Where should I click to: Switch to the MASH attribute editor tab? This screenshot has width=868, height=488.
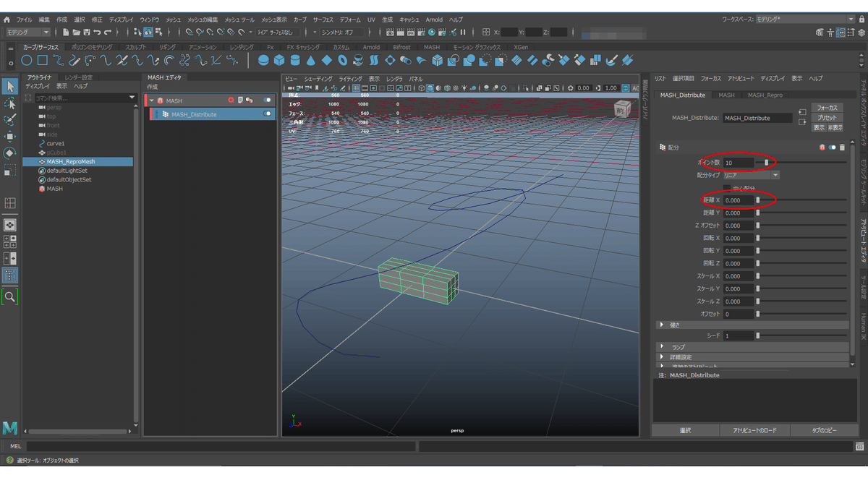click(726, 95)
